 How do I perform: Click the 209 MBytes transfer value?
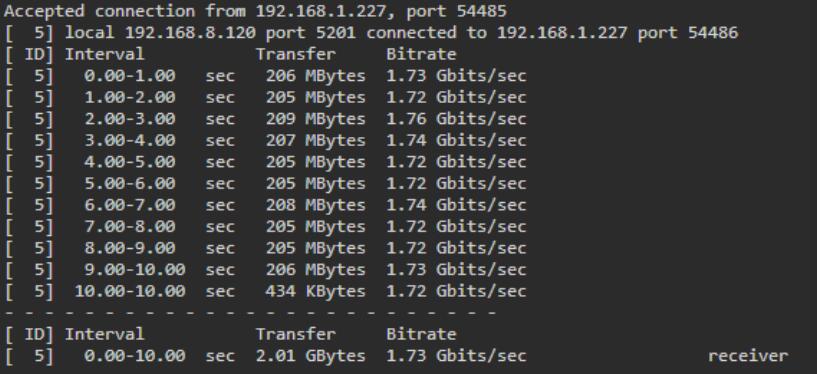pyautogui.click(x=315, y=119)
